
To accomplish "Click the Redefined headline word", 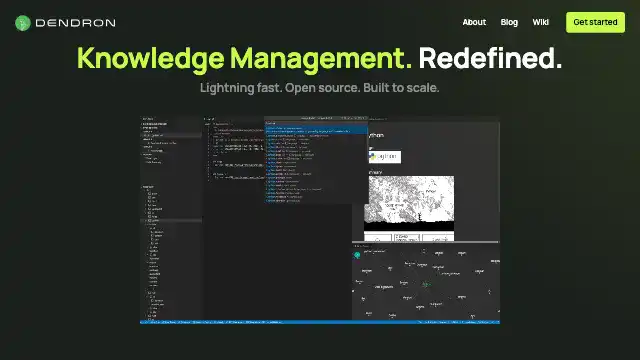I will point(490,58).
